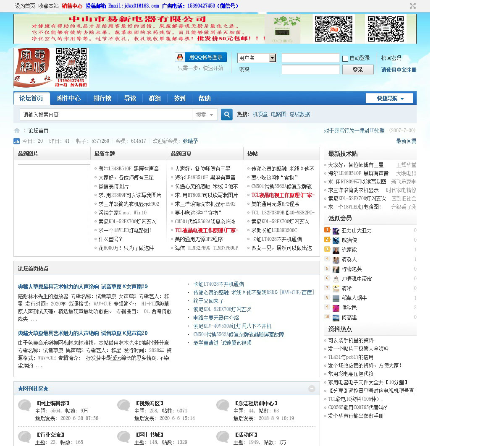Collapse the ★网刊社区★ section
Screen dimensions: 504x446
pos(312,389)
